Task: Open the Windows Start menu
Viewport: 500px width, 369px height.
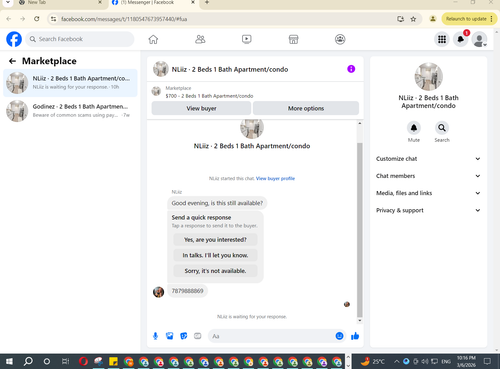Action: pos(9,361)
